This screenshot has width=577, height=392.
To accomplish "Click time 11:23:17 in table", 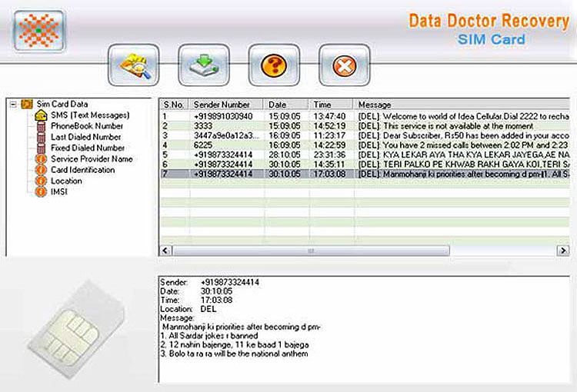I will pos(329,136).
